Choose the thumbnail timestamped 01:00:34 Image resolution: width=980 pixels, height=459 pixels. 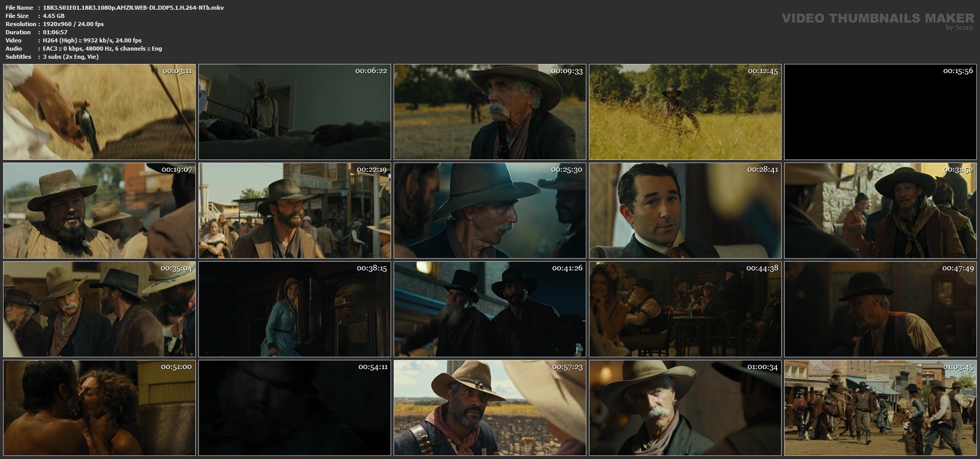coord(685,408)
